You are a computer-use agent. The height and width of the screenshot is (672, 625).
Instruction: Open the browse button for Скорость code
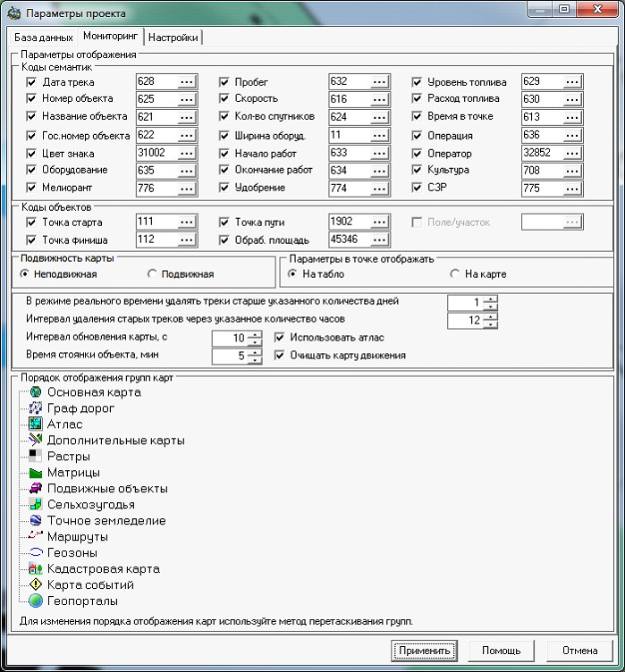[x=380, y=99]
